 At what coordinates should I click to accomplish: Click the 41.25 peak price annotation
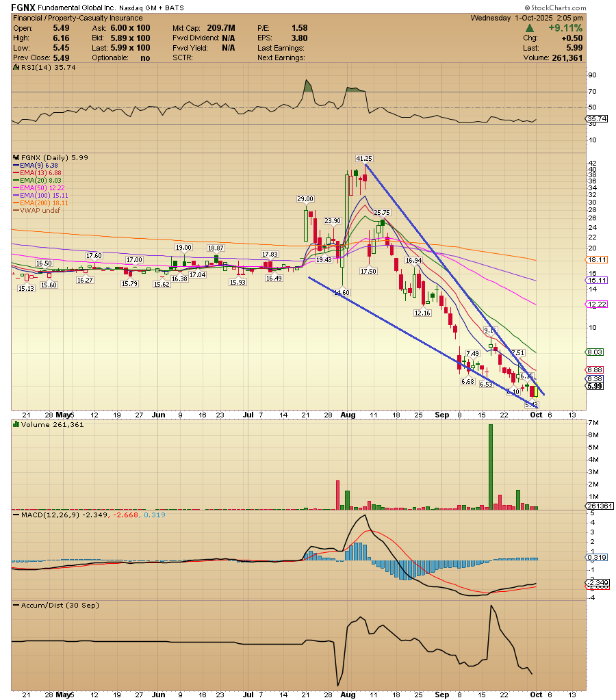click(x=363, y=158)
